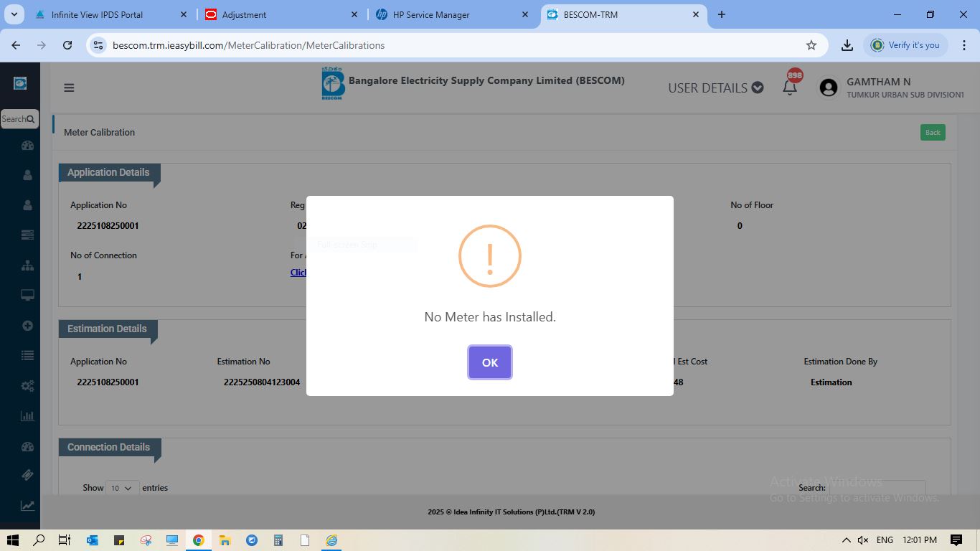This screenshot has height=551, width=980.
Task: Open the notifications bell
Action: tap(790, 87)
